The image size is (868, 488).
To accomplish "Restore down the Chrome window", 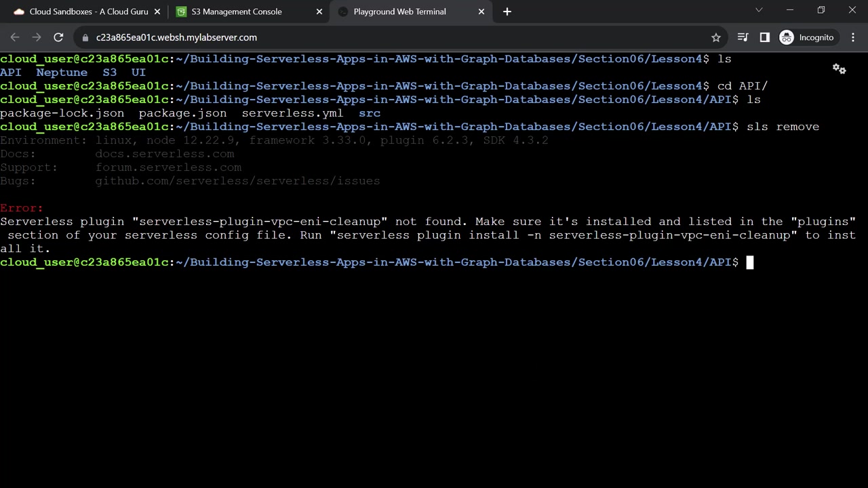I will pyautogui.click(x=821, y=10).
